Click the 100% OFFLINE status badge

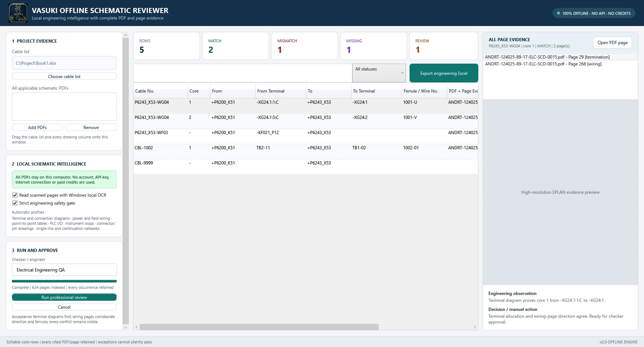coord(593,13)
